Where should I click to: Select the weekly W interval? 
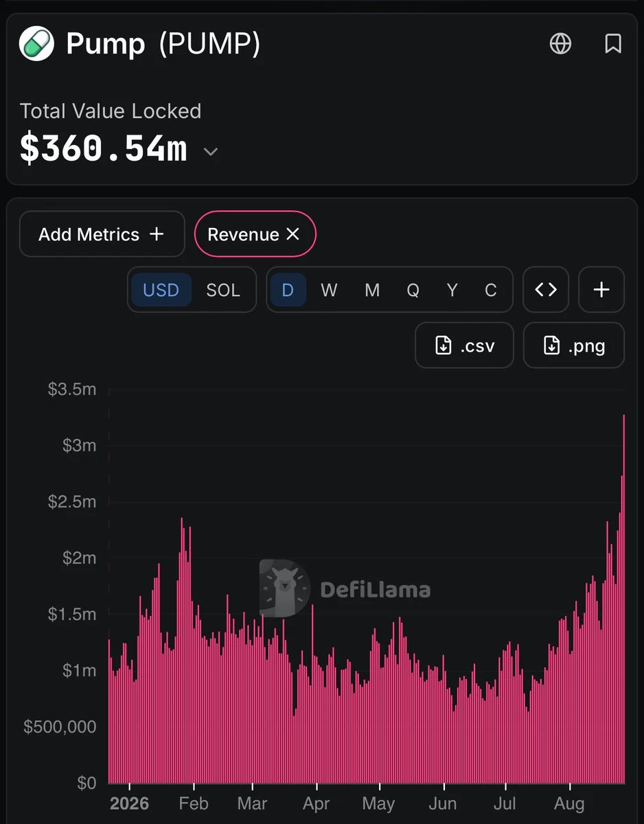329,290
